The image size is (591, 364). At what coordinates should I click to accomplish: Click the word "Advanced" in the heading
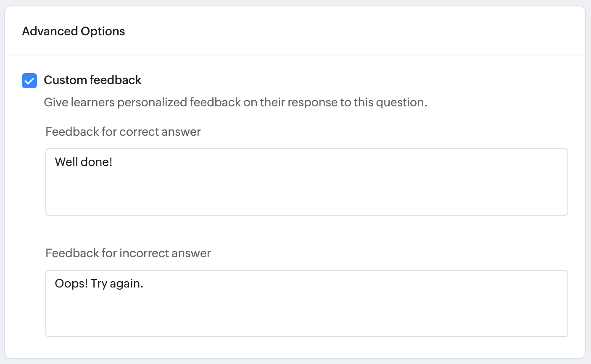tap(50, 31)
